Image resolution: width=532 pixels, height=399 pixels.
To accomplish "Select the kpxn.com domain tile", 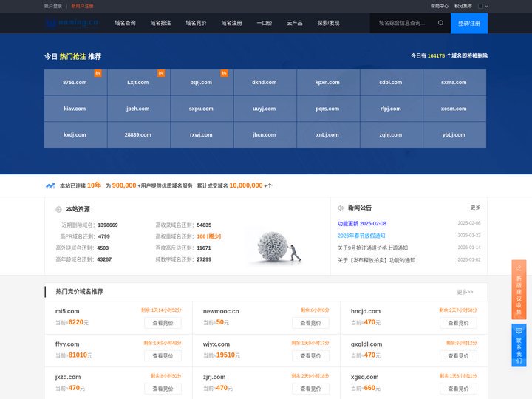I will [328, 83].
